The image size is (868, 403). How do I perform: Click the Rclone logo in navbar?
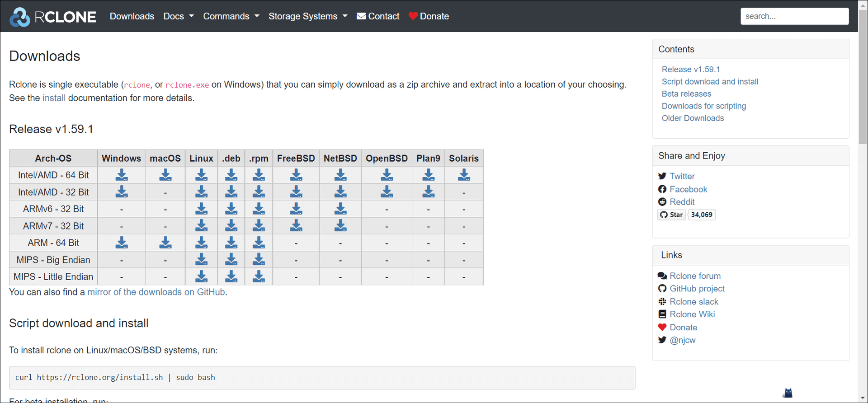pos(53,17)
